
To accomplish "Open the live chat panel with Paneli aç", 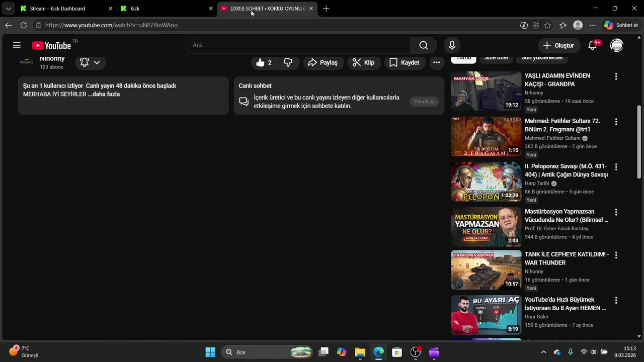I will (x=424, y=102).
